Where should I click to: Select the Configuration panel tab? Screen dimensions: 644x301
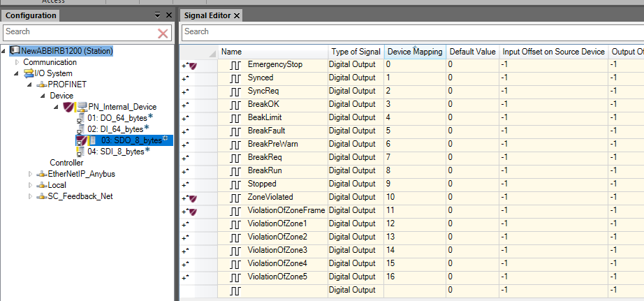(31, 15)
